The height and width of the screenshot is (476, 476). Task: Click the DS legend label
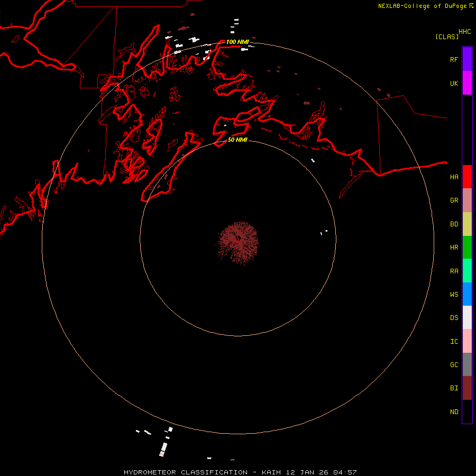[454, 318]
